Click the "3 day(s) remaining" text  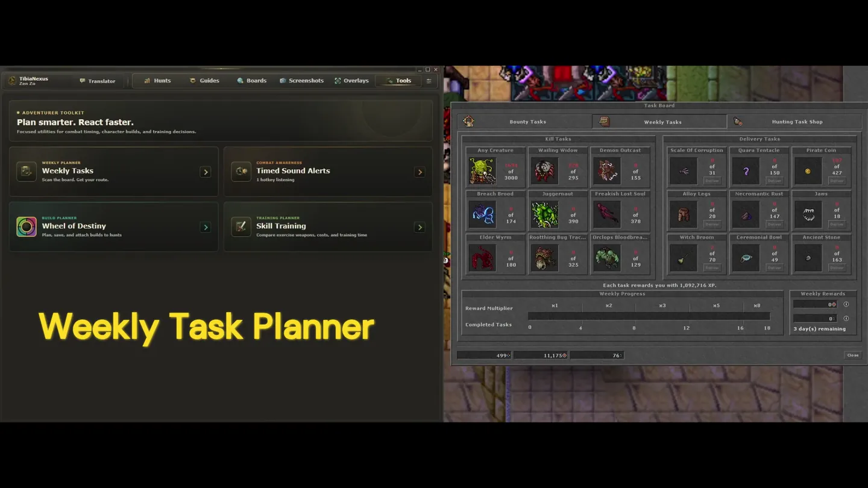click(x=819, y=329)
